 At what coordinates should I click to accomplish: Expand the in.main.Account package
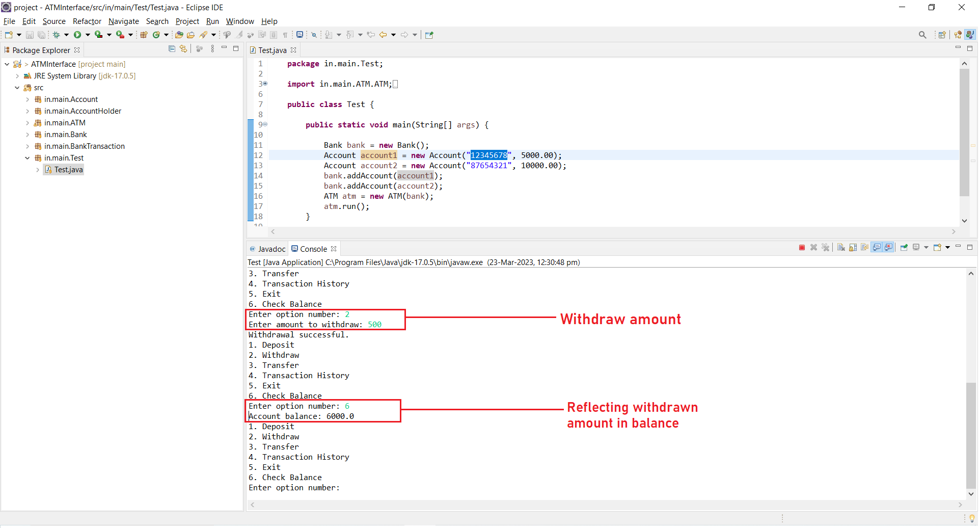coord(28,99)
